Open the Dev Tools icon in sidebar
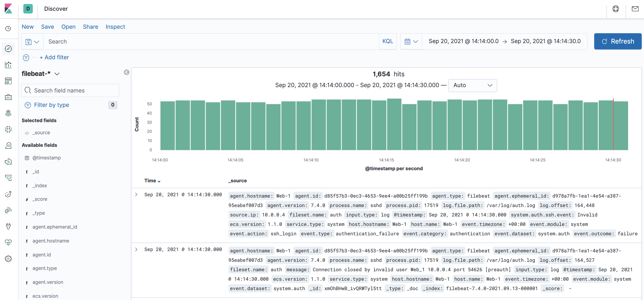This screenshot has width=644, height=300. click(8, 226)
